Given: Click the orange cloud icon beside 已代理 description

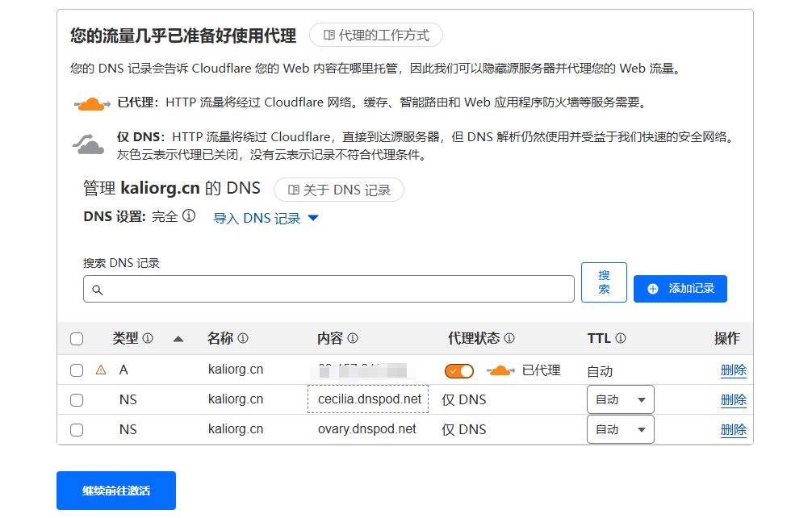Looking at the screenshot, I should click(92, 104).
